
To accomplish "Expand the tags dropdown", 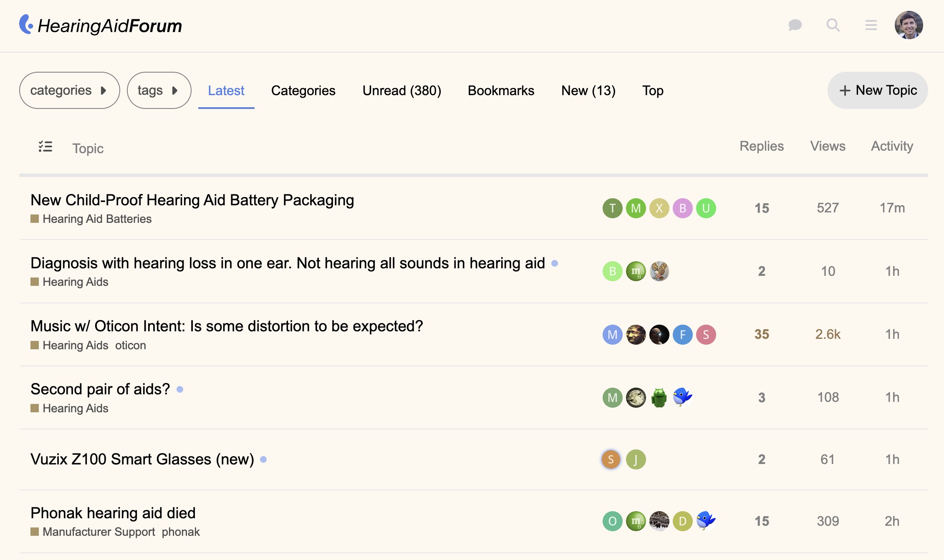I will coord(159,90).
